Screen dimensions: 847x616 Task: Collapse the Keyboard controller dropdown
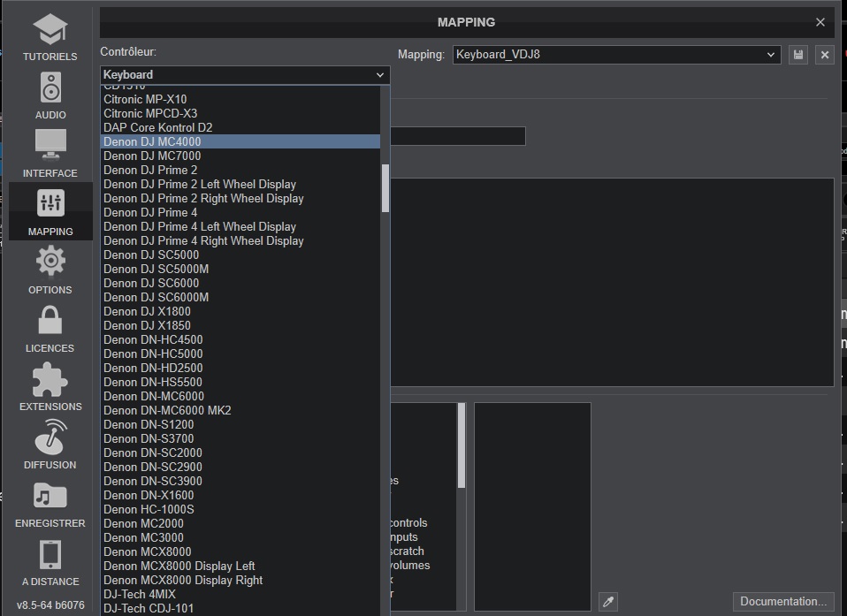245,75
